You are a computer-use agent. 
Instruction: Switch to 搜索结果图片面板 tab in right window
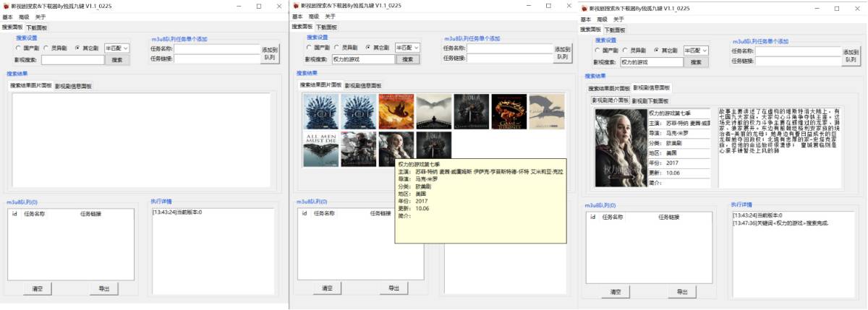[x=608, y=88]
